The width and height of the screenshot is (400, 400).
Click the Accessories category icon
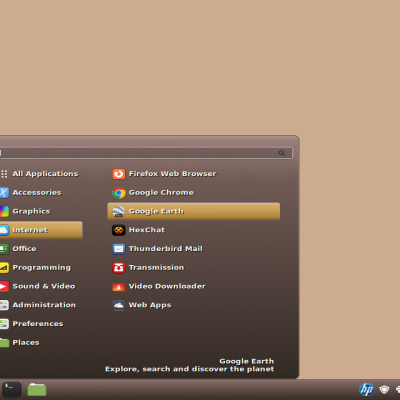click(4, 193)
